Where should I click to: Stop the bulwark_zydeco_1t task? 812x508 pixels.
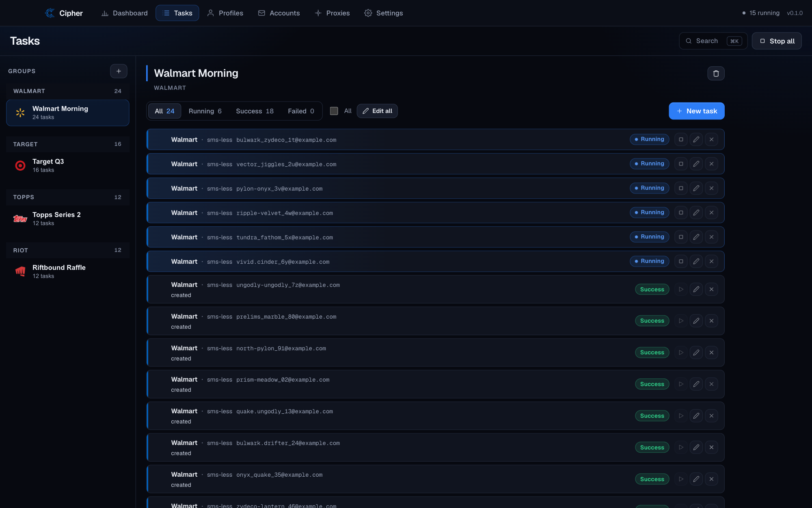click(x=681, y=139)
